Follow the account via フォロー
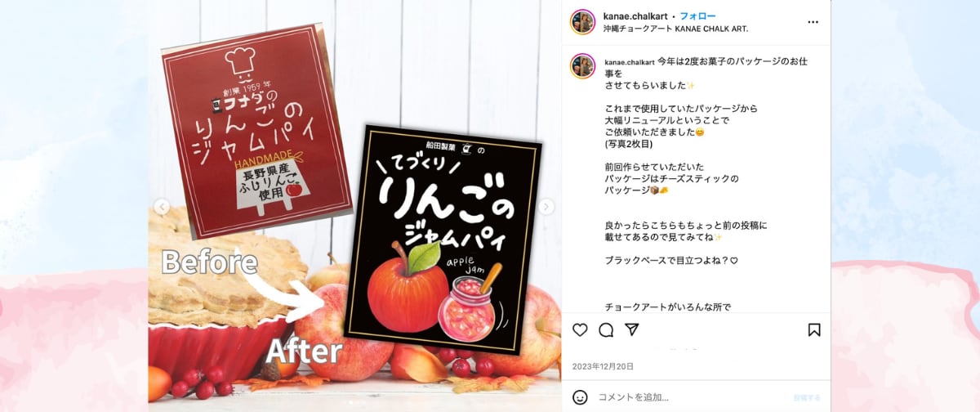980x412 pixels. [698, 16]
